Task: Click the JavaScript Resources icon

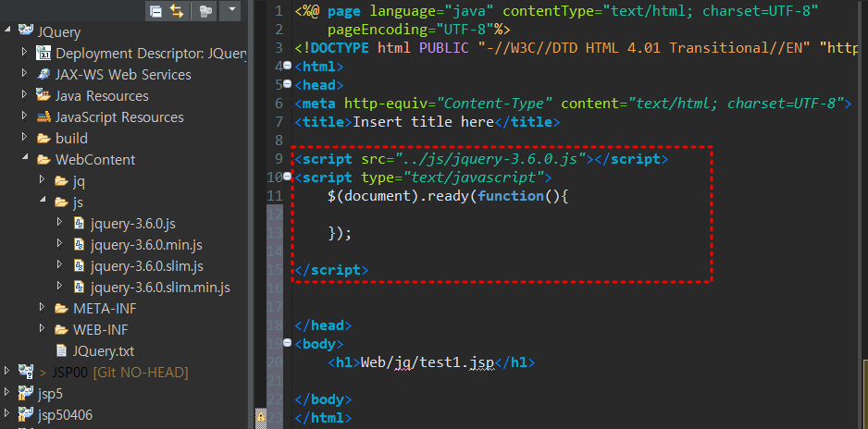Action: click(x=43, y=116)
